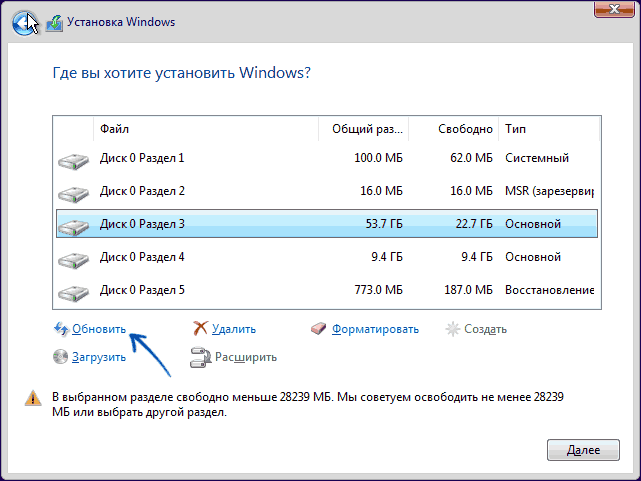641x481 pixels.
Task: Select Диск 0 Раздел 2 row
Action: coord(327,191)
